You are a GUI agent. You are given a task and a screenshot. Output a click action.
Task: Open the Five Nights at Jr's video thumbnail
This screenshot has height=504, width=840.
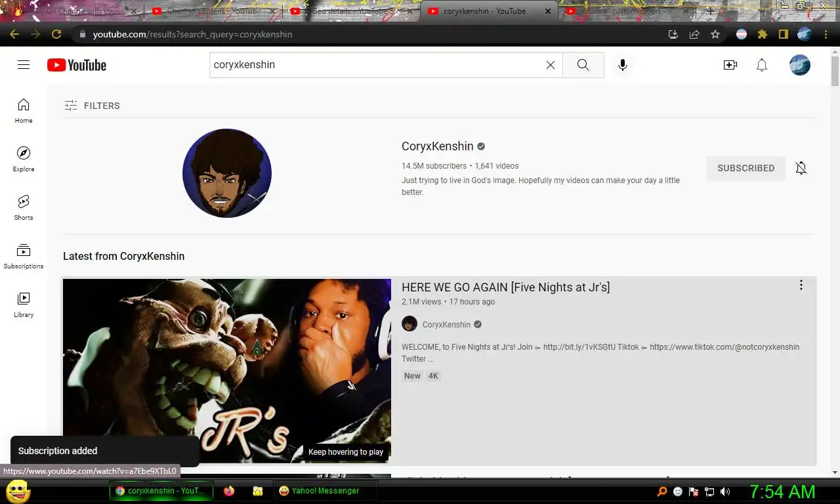pos(227,371)
